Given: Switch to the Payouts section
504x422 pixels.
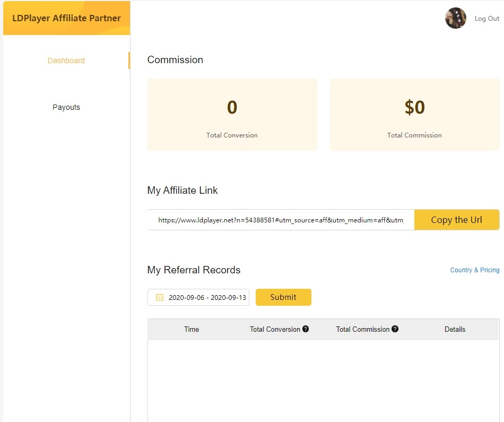Looking at the screenshot, I should 66,107.
